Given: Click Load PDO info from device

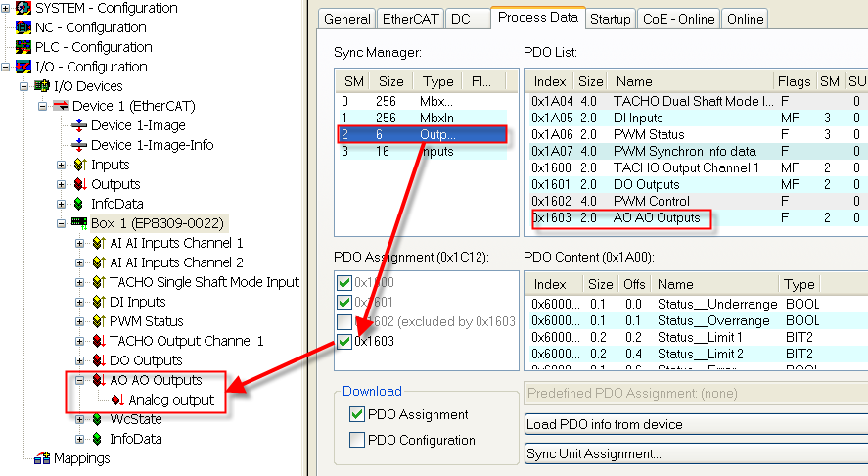Looking at the screenshot, I should [696, 424].
